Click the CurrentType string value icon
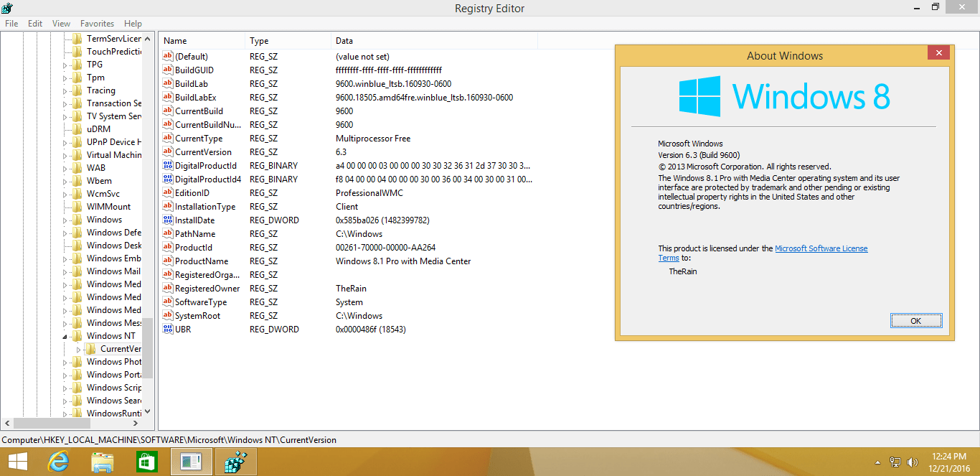980x476 pixels. (169, 139)
